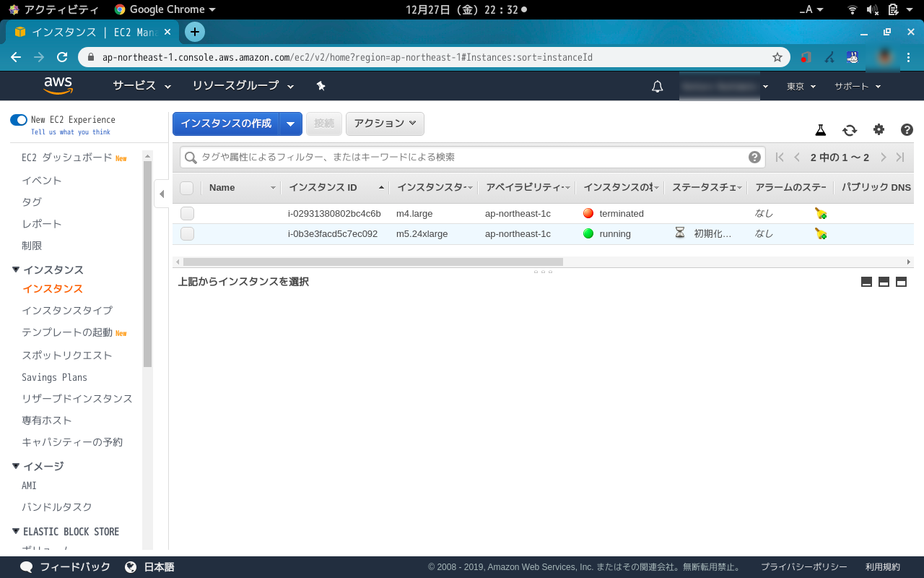Image resolution: width=924 pixels, height=578 pixels.
Task: Toggle the New EC2 Experience switch
Action: pyautogui.click(x=19, y=120)
